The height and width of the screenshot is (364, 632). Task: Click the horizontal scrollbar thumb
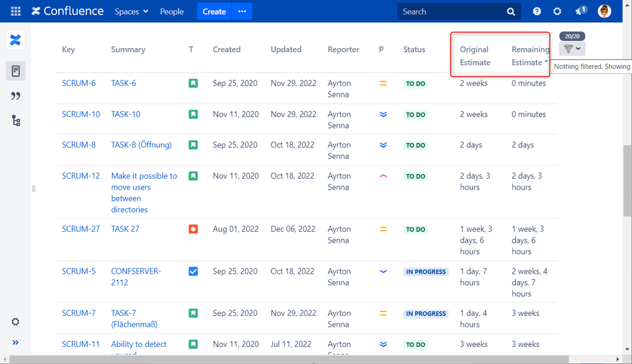[289, 359]
